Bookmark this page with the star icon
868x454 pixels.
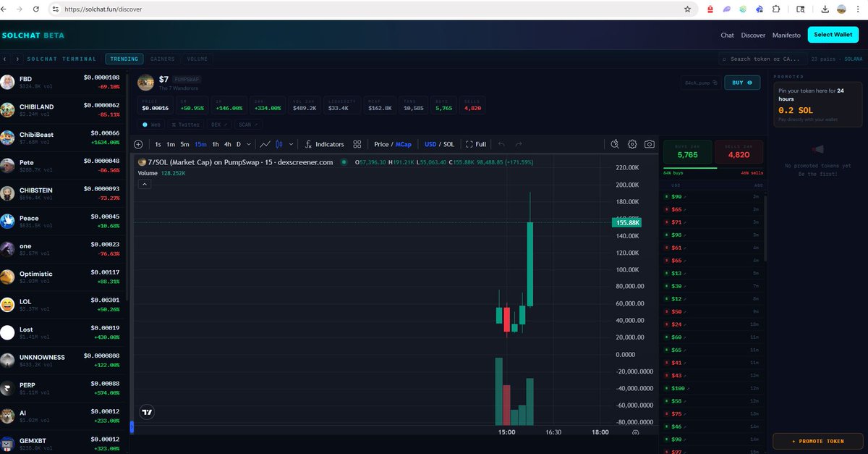tap(687, 9)
